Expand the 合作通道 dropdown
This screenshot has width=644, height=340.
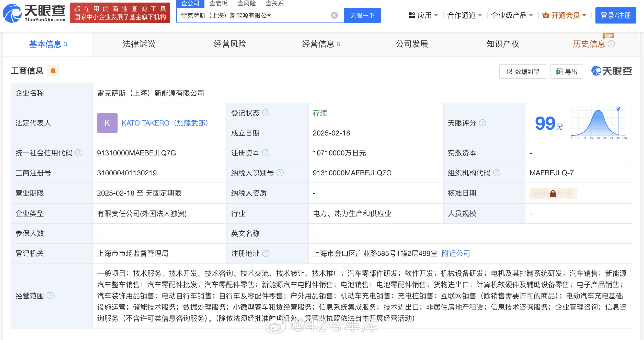[x=464, y=15]
